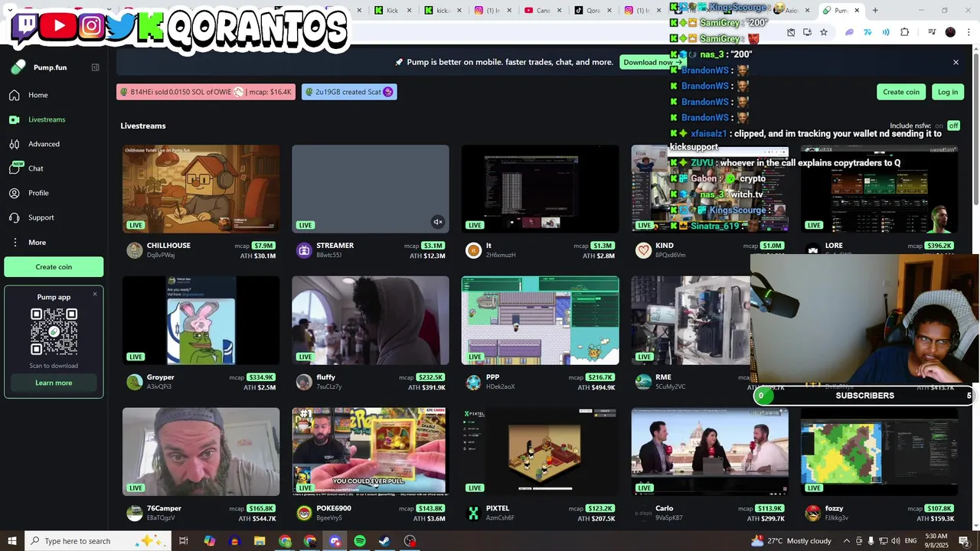Open the fluffy livestream thumbnail

pyautogui.click(x=371, y=321)
